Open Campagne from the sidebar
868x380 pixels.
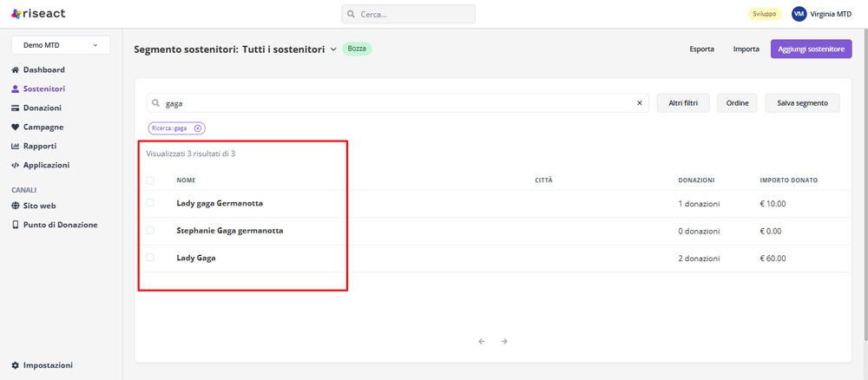(x=43, y=127)
